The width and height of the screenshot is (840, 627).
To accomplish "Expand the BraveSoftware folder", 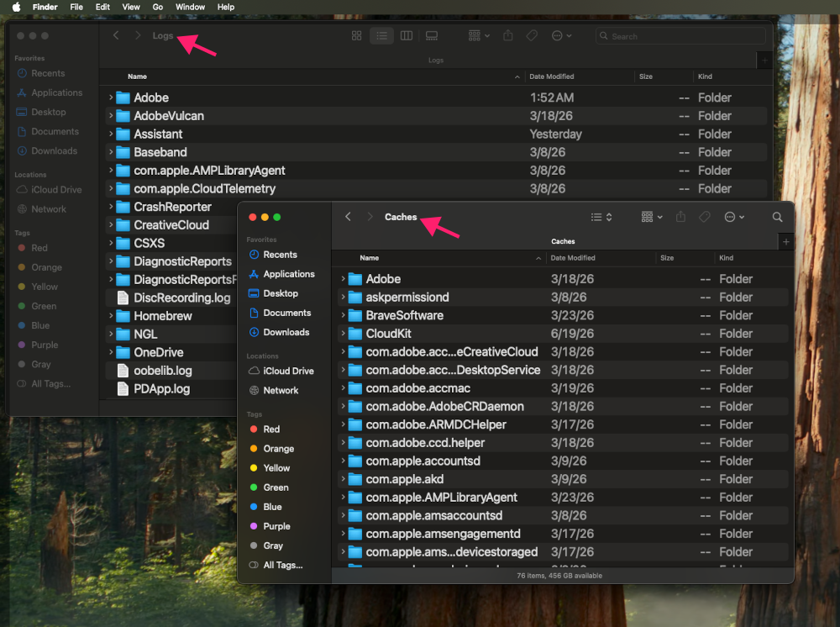I will (x=343, y=315).
